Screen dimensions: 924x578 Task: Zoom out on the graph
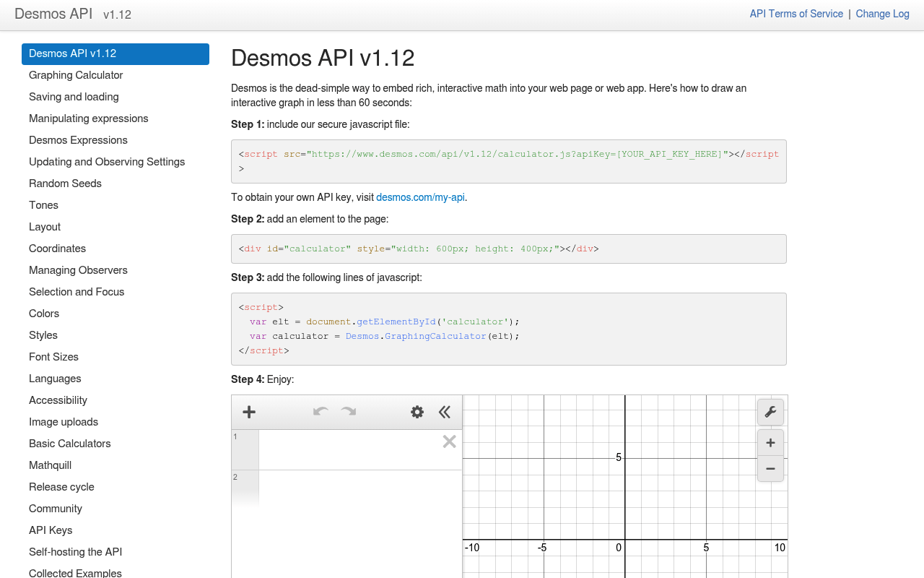(770, 469)
